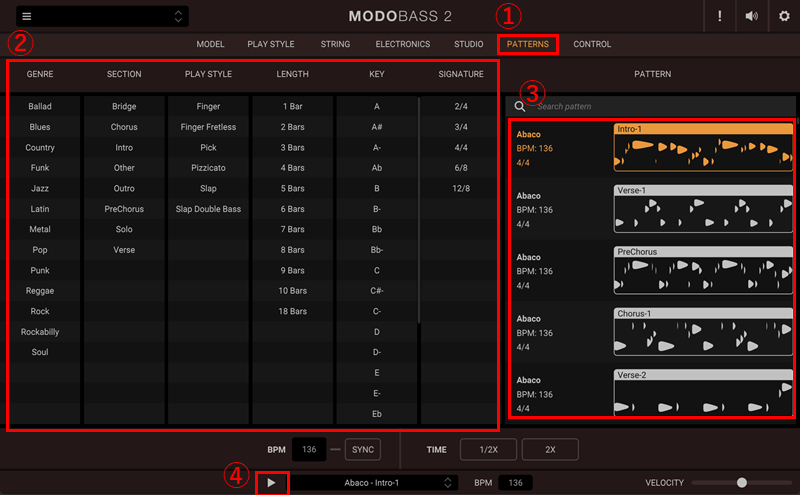Pick Soul genre

coord(40,352)
